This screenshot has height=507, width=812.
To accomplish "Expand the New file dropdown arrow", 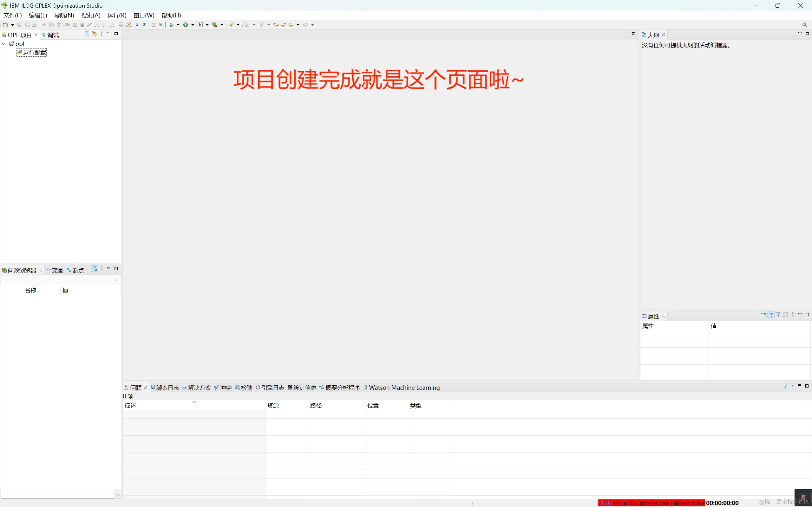I will point(12,24).
